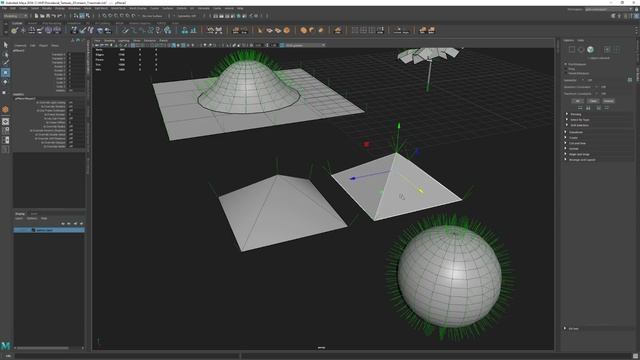The height and width of the screenshot is (360, 640).
Task: Click the Clear selection button
Action: [593, 101]
